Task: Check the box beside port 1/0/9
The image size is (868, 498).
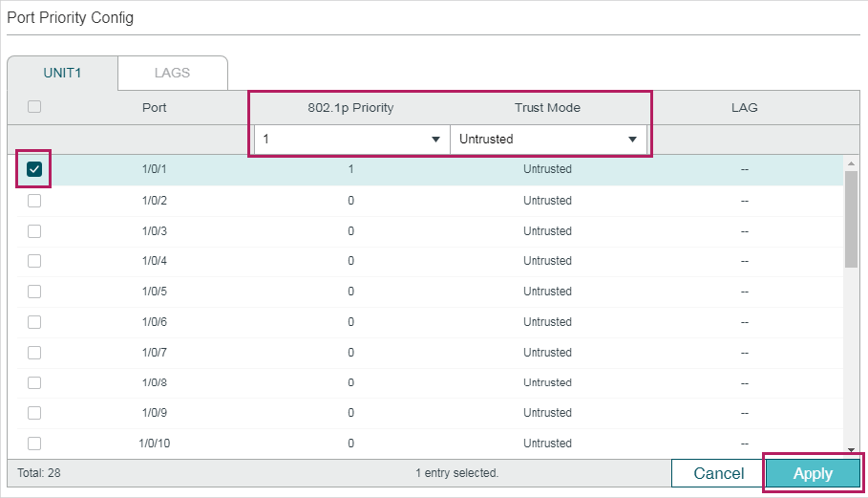Action: click(34, 413)
